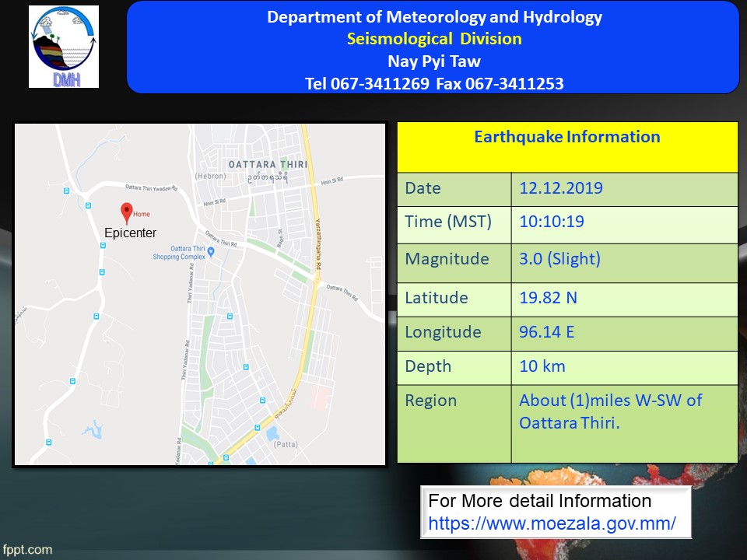The width and height of the screenshot is (747, 560).
Task: Click the DMH logo in the header
Action: [64, 47]
